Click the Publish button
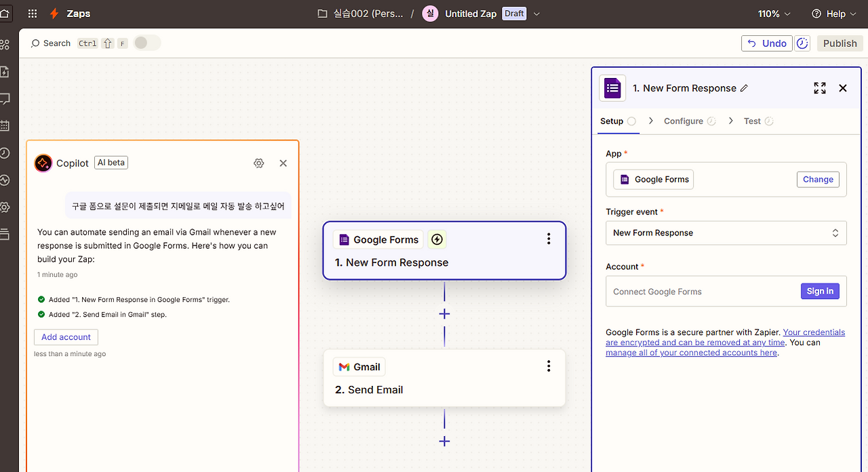This screenshot has width=868, height=472. (840, 43)
